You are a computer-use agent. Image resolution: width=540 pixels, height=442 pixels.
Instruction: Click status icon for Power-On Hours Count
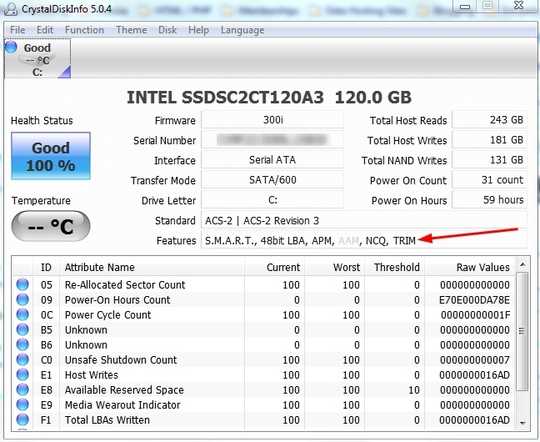coord(22,300)
